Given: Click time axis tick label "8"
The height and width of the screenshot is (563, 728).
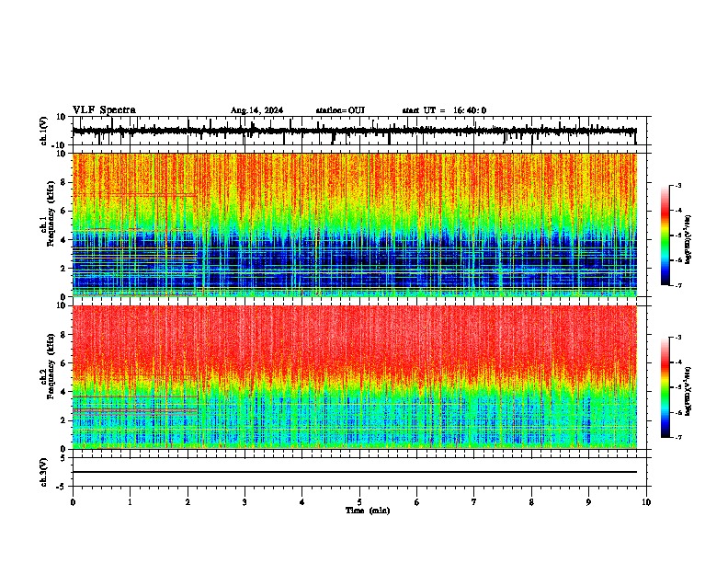Looking at the screenshot, I should click(x=531, y=502).
